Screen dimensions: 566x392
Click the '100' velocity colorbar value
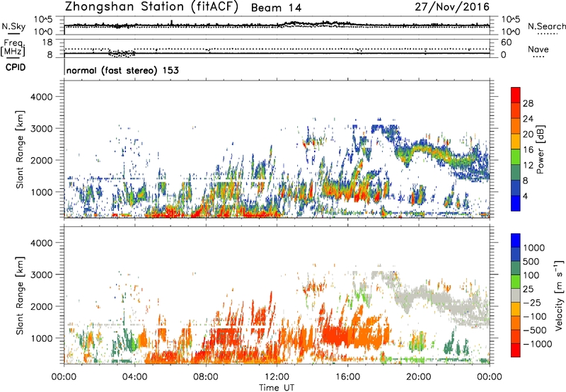click(x=531, y=275)
